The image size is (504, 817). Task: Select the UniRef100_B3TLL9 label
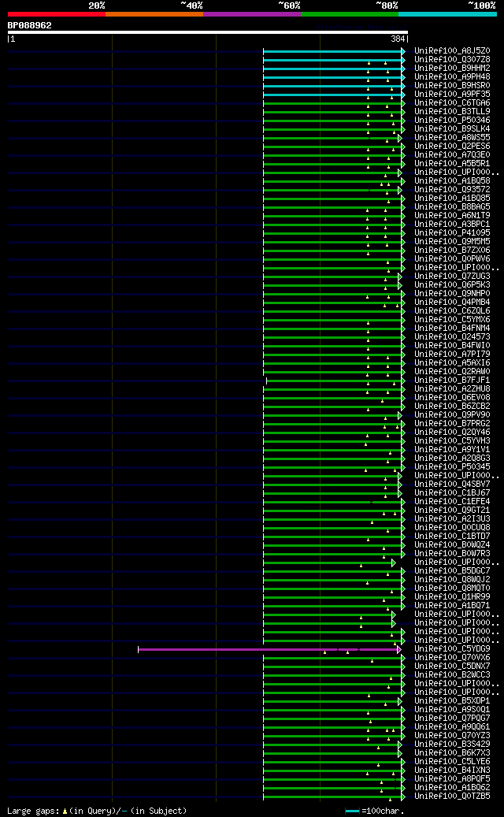452,112
